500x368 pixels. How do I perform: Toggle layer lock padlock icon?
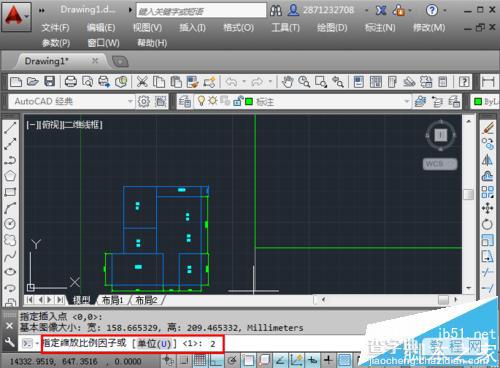click(238, 101)
